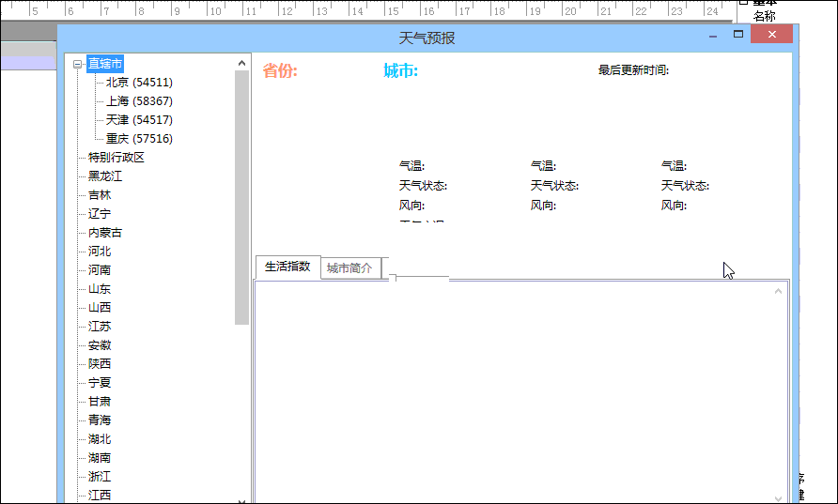Select the 河南 province node

[100, 270]
